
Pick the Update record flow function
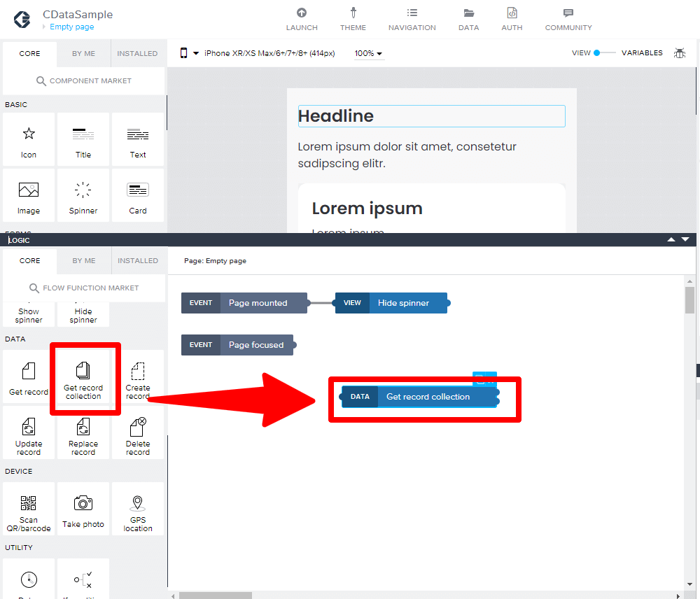click(29, 432)
